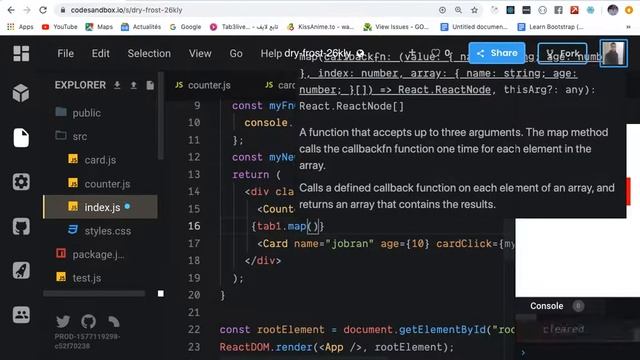640x360 pixels.
Task: Click the Spectrum icon in sidebar footer
Action: pos(113,322)
